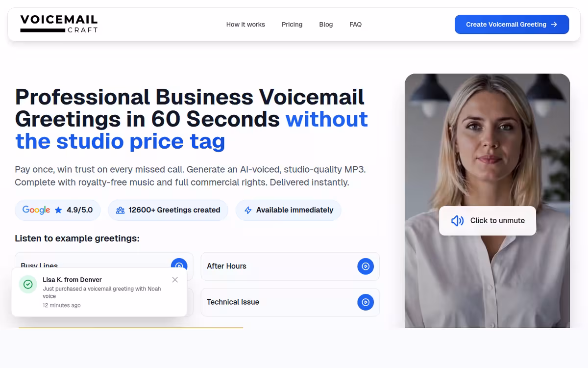The width and height of the screenshot is (588, 368).
Task: Click the 12600+ Greetings created badge
Action: coord(168,210)
